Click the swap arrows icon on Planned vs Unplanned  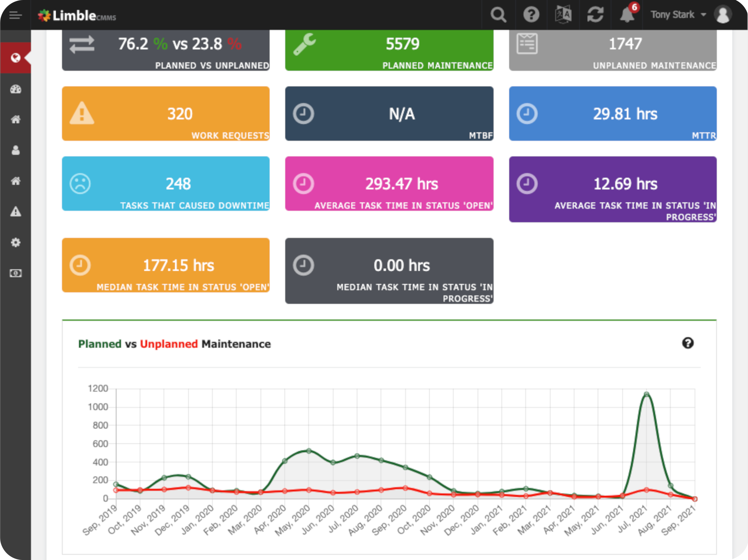click(82, 44)
